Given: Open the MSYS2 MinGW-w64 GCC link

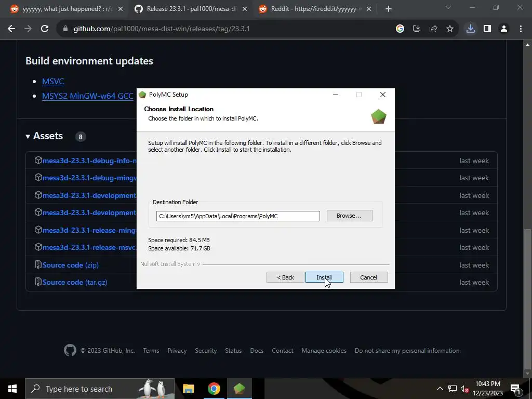Looking at the screenshot, I should (x=87, y=96).
